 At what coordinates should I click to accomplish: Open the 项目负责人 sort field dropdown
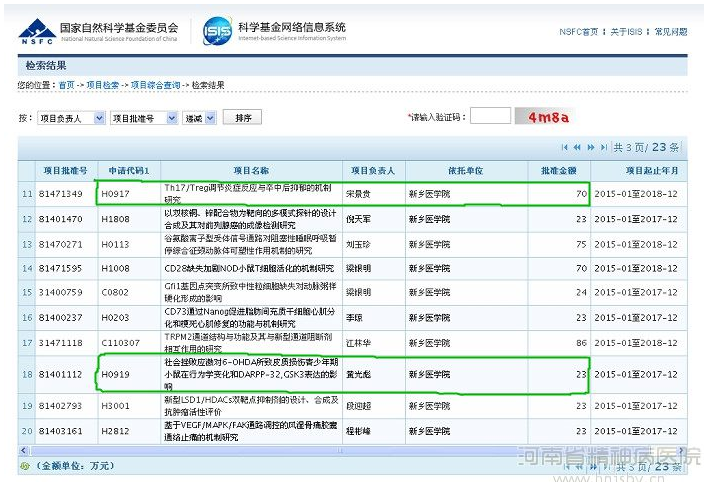[71, 118]
